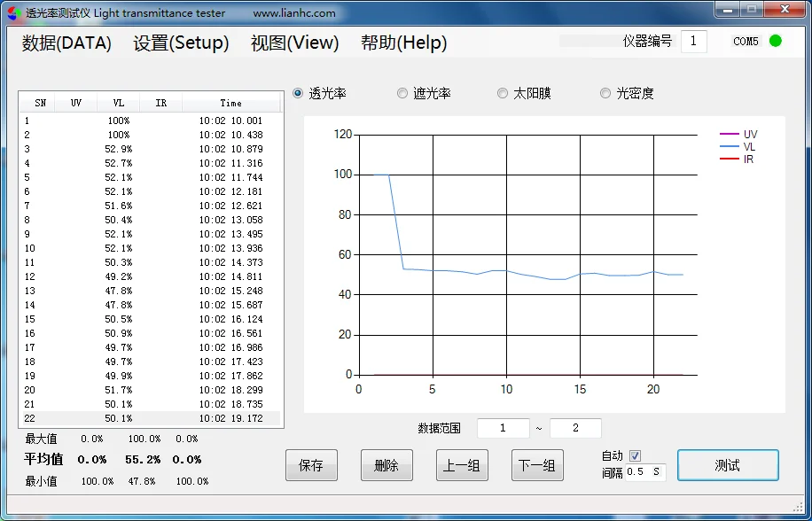Click the 保存 button
The width and height of the screenshot is (812, 521).
pyautogui.click(x=311, y=465)
